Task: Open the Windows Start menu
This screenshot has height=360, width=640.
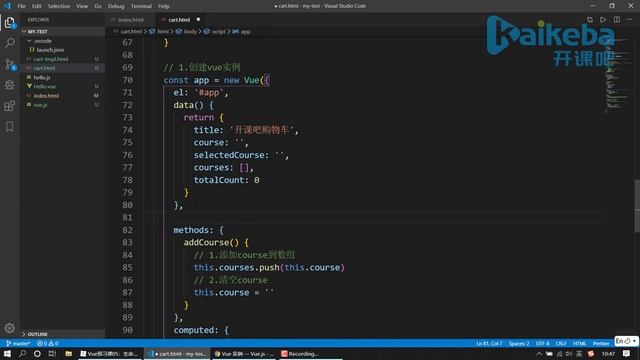Action: point(7,353)
